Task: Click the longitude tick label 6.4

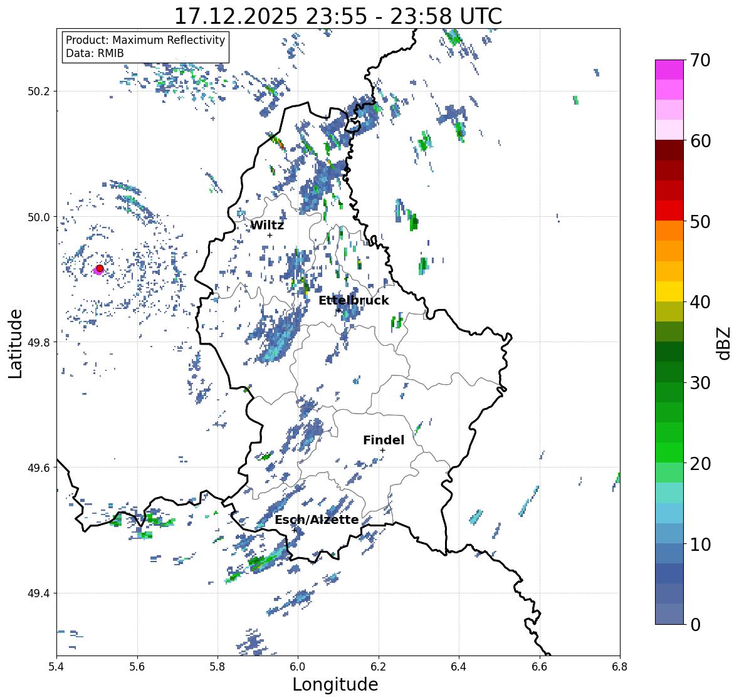Action: coord(459,667)
